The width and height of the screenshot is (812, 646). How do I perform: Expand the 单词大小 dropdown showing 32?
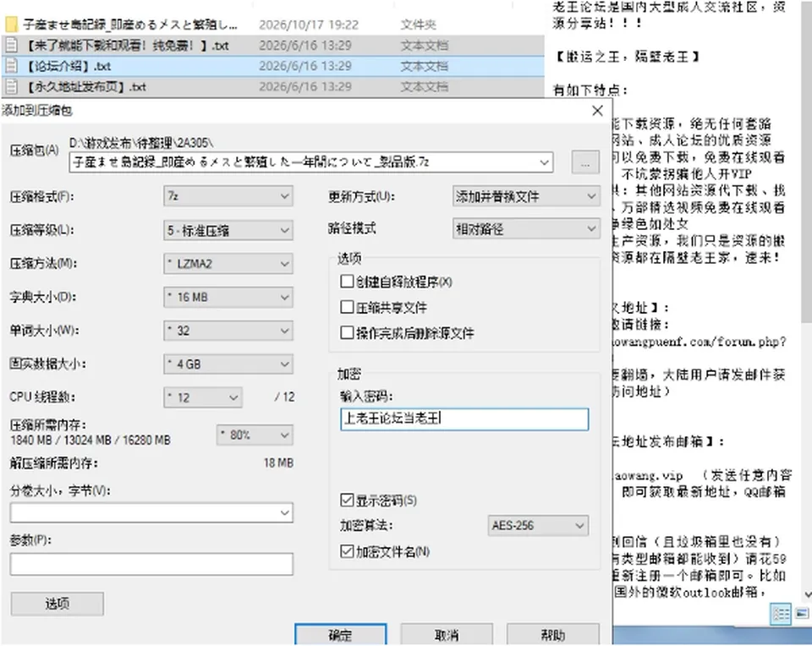click(x=228, y=331)
